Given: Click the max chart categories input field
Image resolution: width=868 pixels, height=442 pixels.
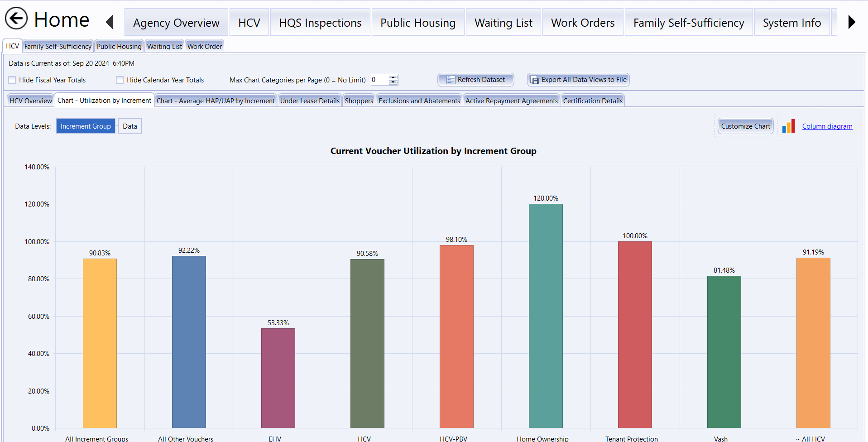Looking at the screenshot, I should (x=379, y=80).
